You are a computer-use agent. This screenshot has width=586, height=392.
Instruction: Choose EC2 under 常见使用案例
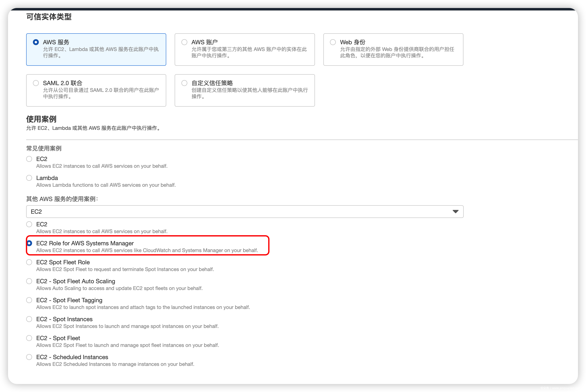(x=29, y=159)
